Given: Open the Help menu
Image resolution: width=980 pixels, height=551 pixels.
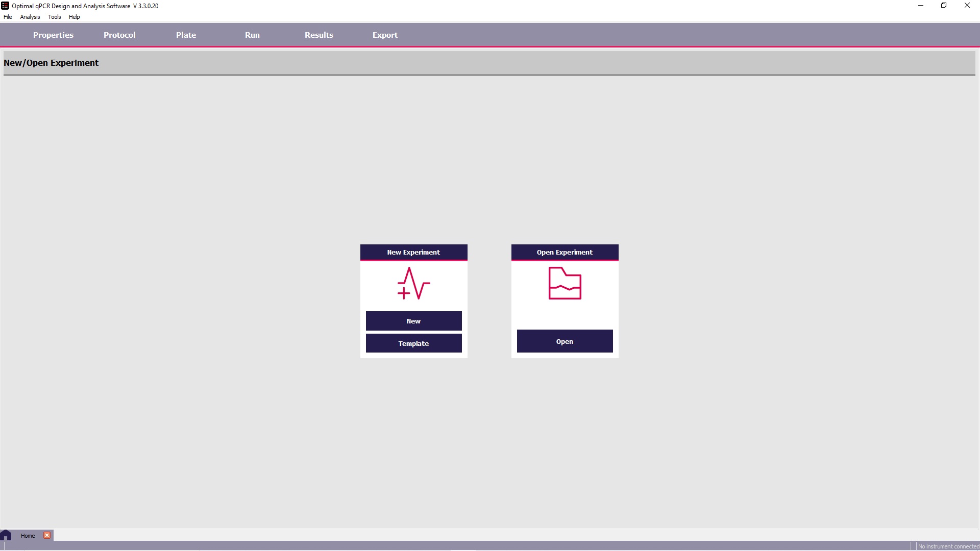Looking at the screenshot, I should pyautogui.click(x=74, y=17).
